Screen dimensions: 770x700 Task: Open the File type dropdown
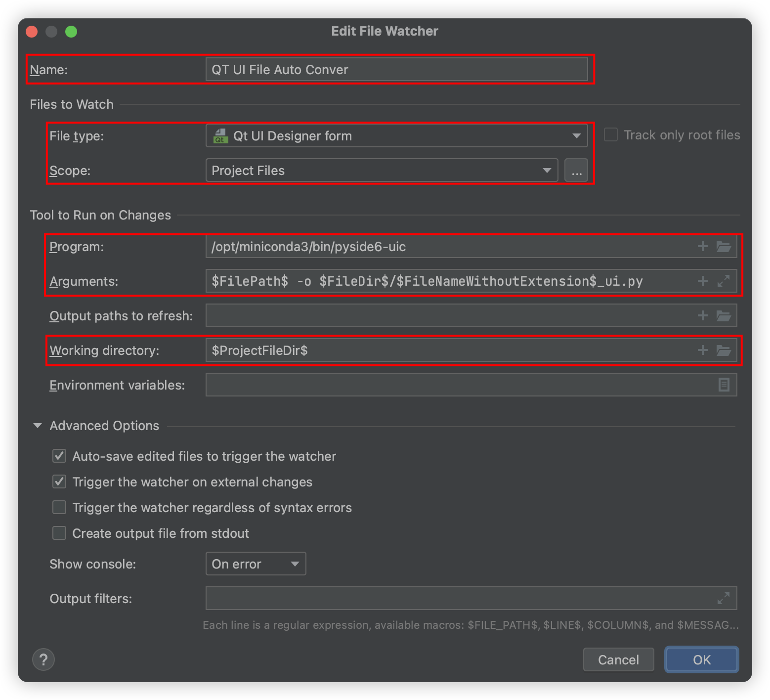396,136
